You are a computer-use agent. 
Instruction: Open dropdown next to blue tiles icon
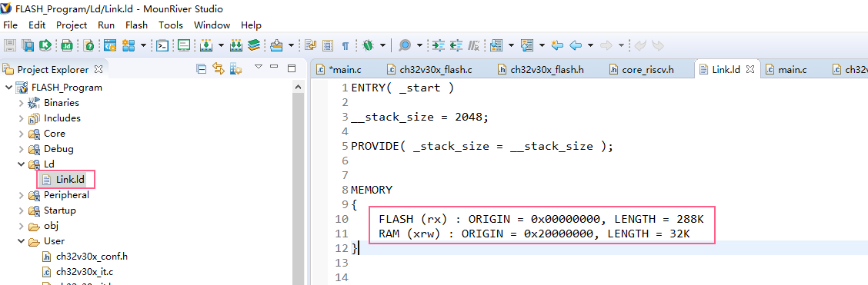pos(144,45)
